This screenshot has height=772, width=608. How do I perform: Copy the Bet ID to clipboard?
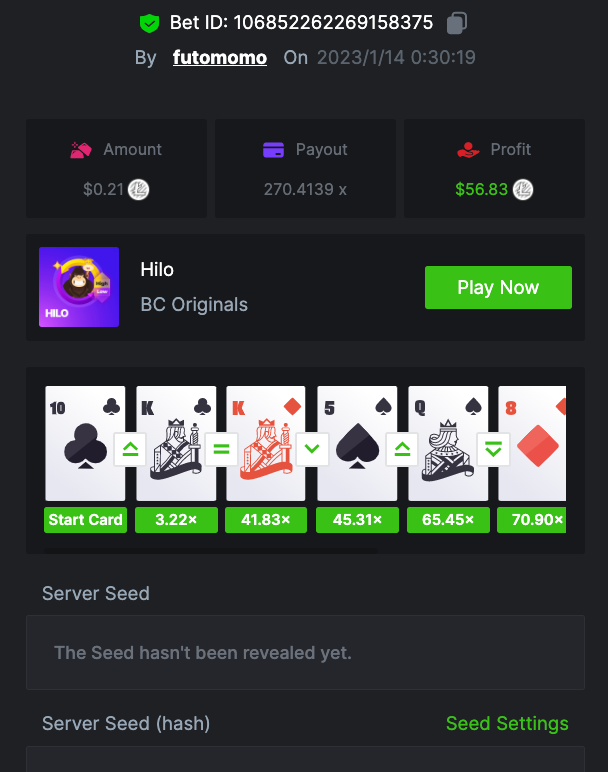[x=457, y=23]
